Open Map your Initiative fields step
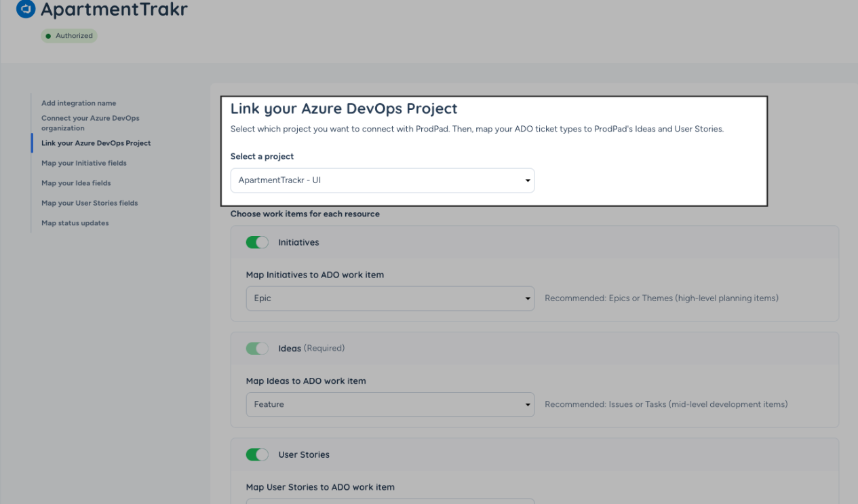Image resolution: width=858 pixels, height=504 pixels. click(84, 163)
